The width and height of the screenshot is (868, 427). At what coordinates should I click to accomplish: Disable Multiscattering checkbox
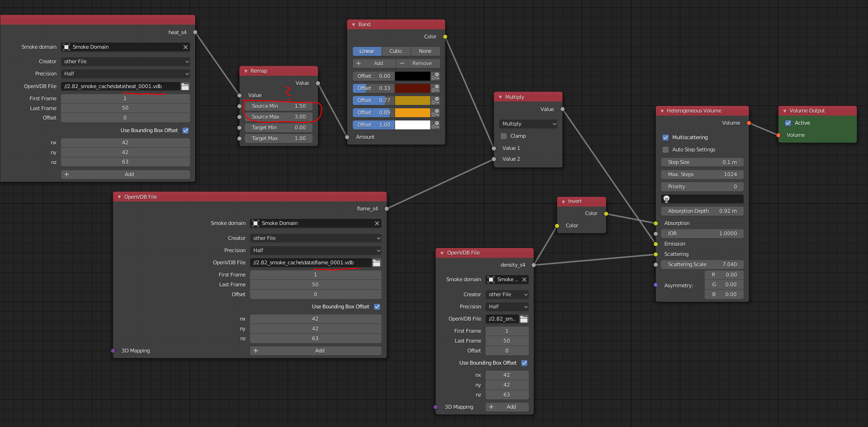665,138
